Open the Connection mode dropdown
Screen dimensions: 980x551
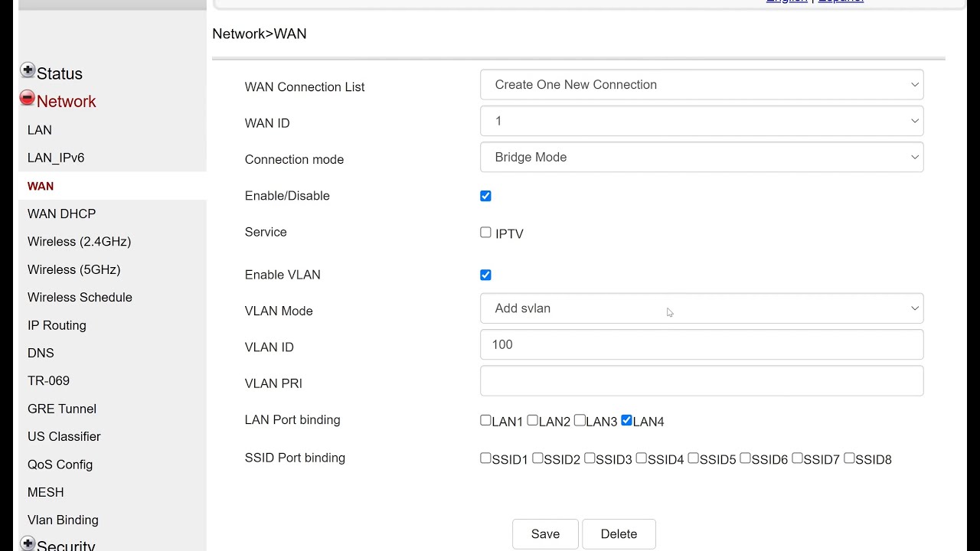coord(701,157)
